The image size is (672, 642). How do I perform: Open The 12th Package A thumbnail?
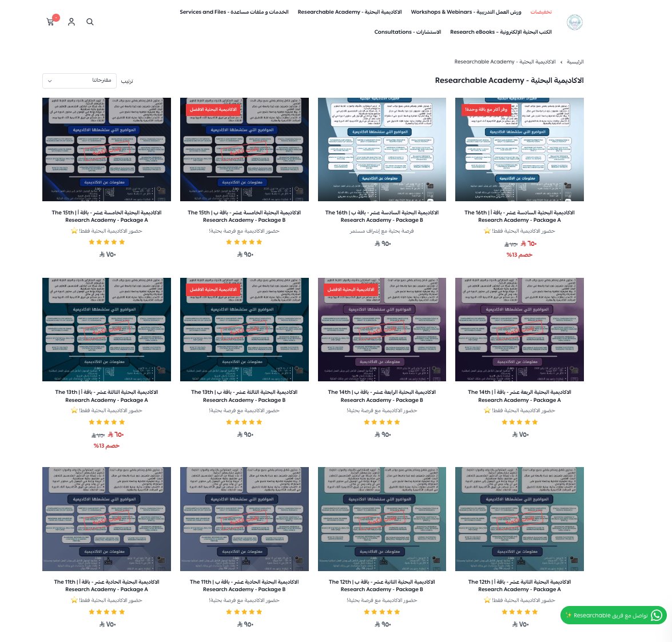pos(519,519)
